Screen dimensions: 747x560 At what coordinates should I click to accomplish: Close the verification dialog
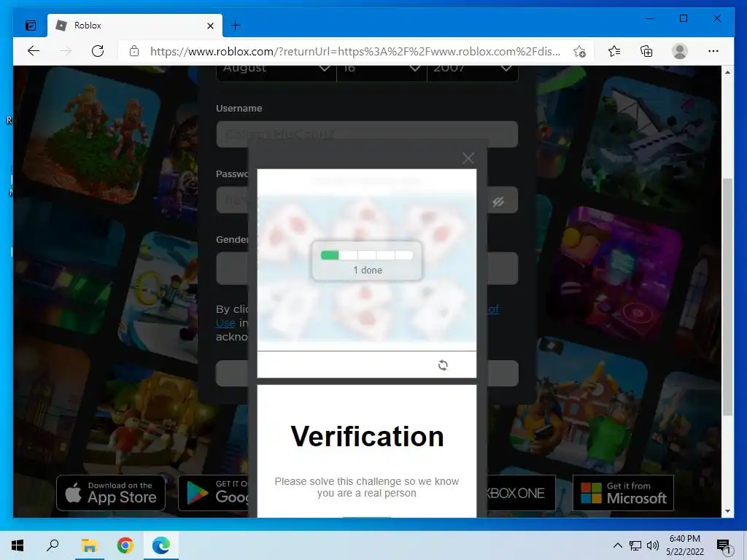pyautogui.click(x=468, y=158)
